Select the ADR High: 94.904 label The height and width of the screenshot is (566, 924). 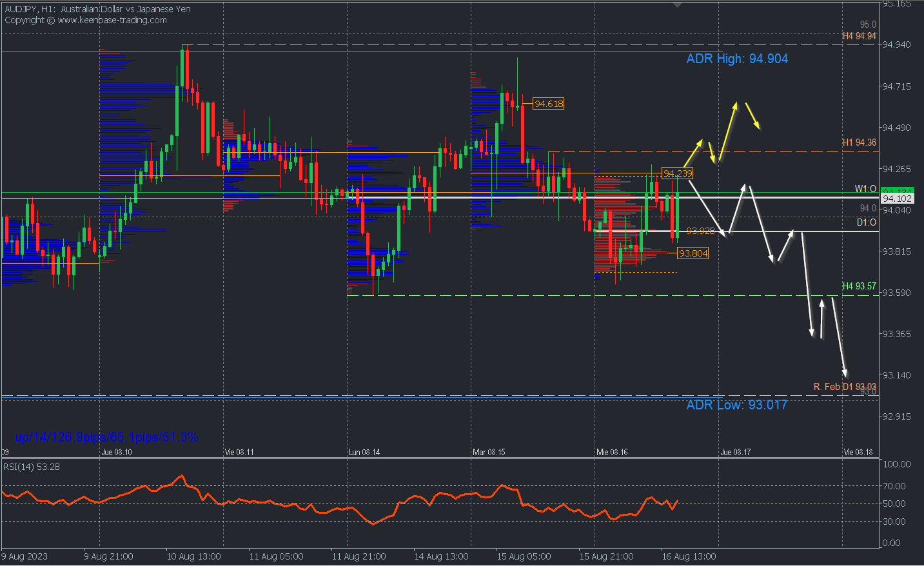point(737,59)
